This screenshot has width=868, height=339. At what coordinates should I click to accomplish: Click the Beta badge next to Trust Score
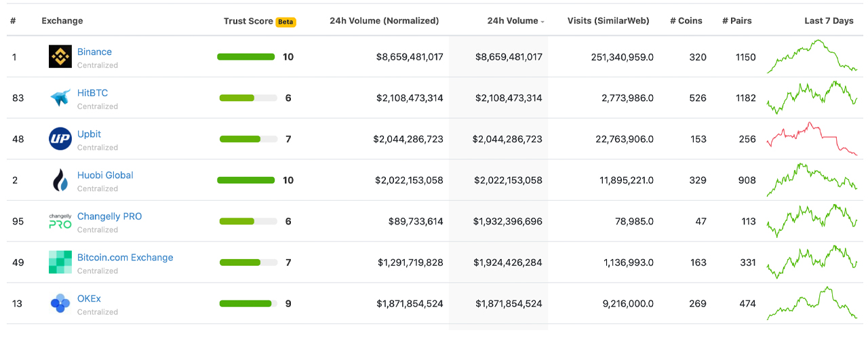tap(285, 22)
